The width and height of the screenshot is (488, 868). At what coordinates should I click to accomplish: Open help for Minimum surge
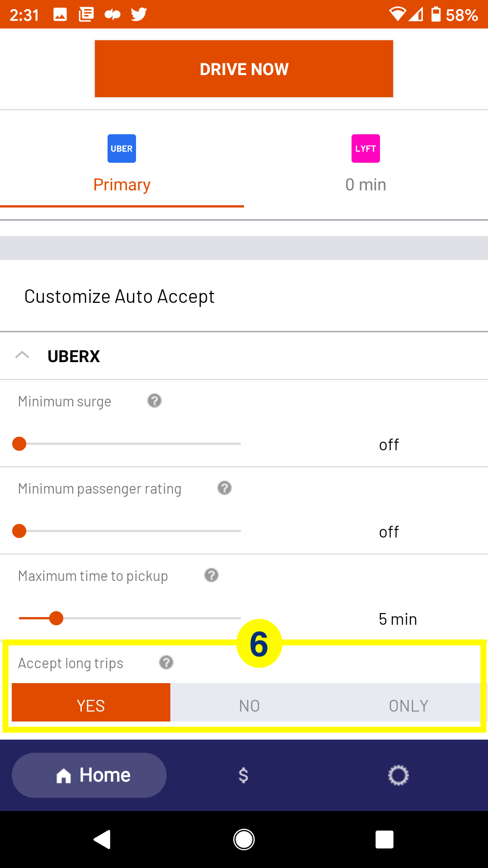tap(155, 401)
